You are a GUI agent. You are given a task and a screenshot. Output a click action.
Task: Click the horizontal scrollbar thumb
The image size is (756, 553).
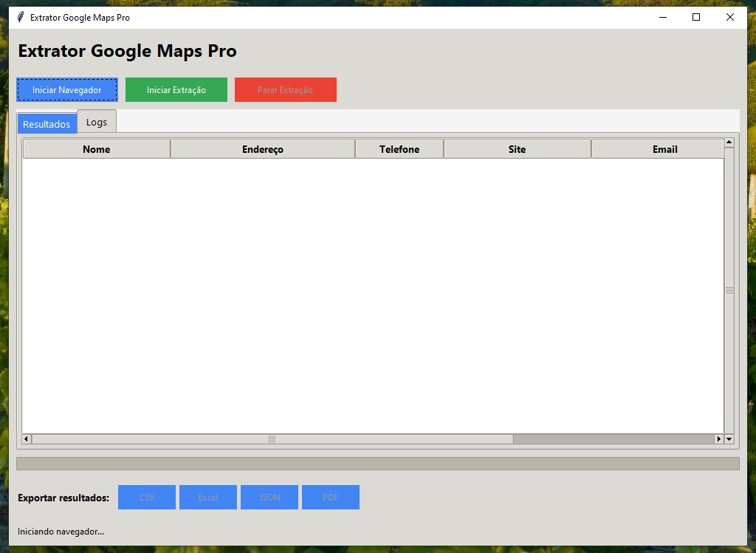tap(272, 439)
